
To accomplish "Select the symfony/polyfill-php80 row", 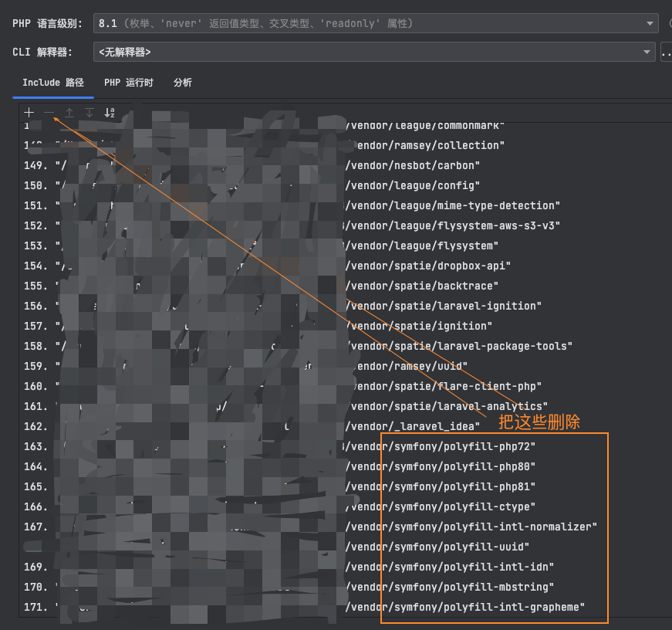I will [x=346, y=466].
